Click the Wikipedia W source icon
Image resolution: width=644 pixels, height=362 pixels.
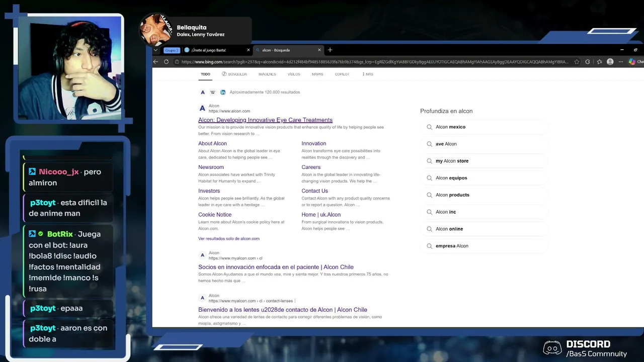[x=213, y=92]
